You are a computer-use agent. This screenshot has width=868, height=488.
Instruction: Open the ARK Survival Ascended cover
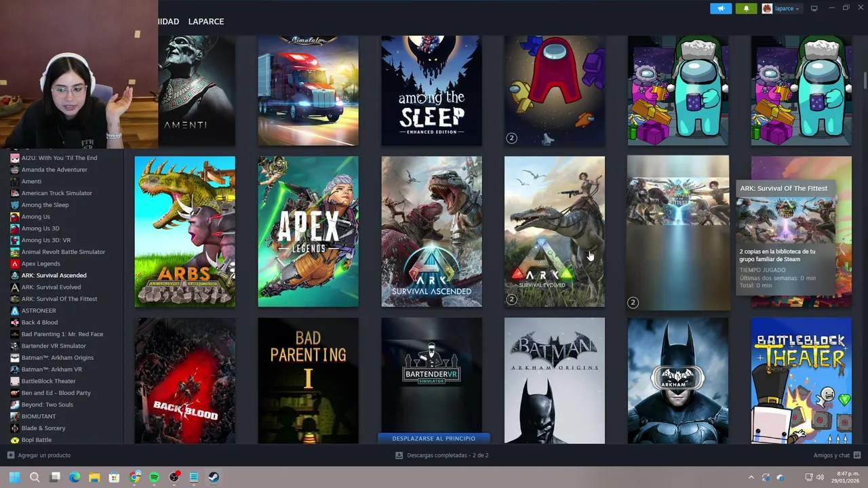coord(431,232)
